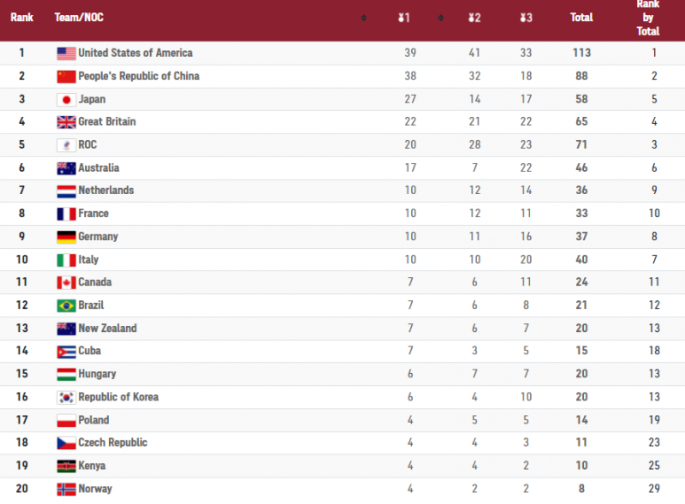The height and width of the screenshot is (504, 685).
Task: Click the Canada flag icon
Action: coord(66,282)
